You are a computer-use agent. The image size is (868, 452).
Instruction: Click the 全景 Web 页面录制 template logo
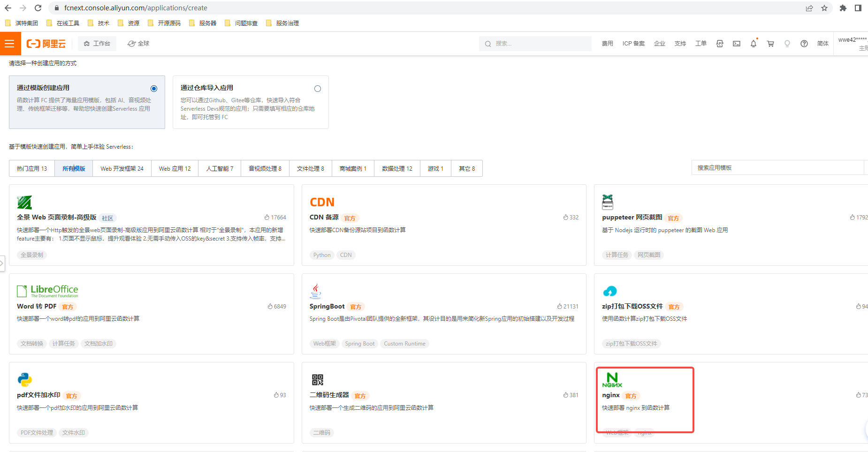24,202
